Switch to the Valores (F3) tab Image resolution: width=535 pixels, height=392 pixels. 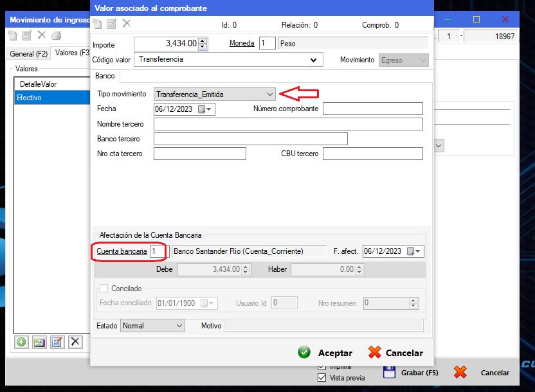[72, 53]
